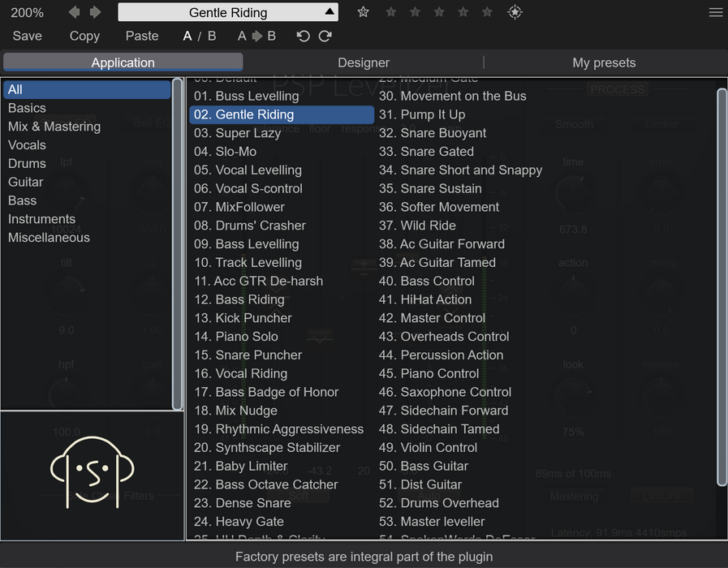Image resolution: width=728 pixels, height=568 pixels.
Task: Rate preset with the last star
Action: click(x=487, y=12)
